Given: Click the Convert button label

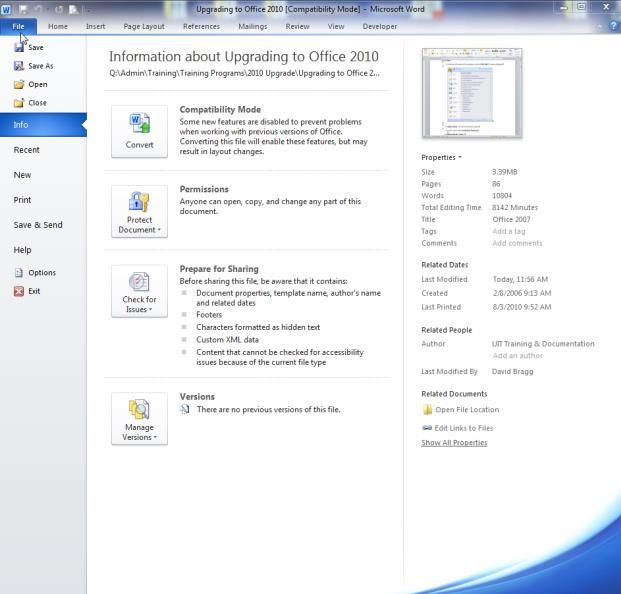Looking at the screenshot, I should (139, 145).
